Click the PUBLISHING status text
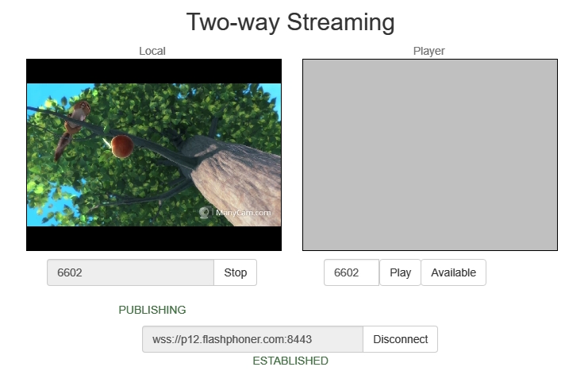The height and width of the screenshot is (390, 588). (152, 310)
